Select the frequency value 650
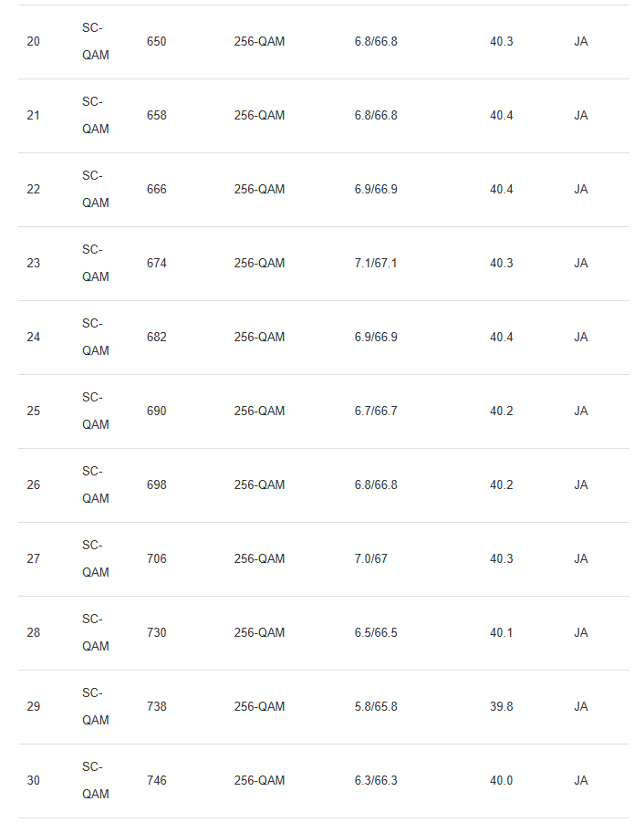Viewport: 644px width, 833px height. [157, 42]
